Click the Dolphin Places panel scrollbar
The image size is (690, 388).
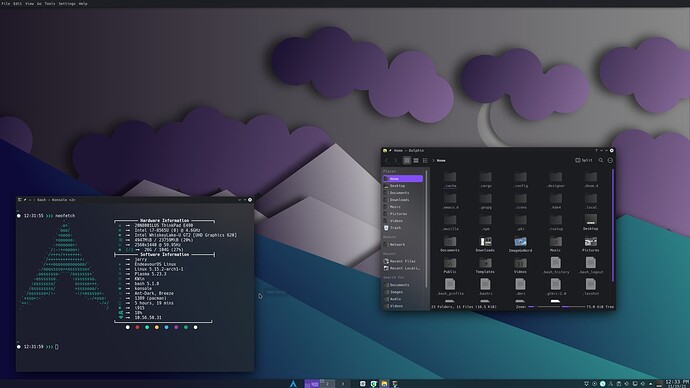(426, 229)
